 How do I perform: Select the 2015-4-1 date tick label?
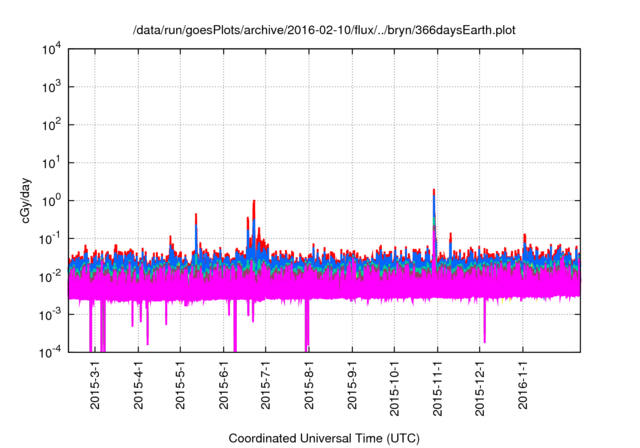138,384
